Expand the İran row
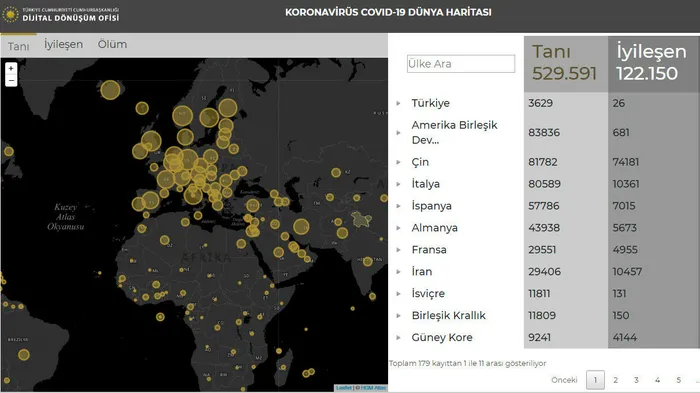Screen dimensions: 700x393 398,272
